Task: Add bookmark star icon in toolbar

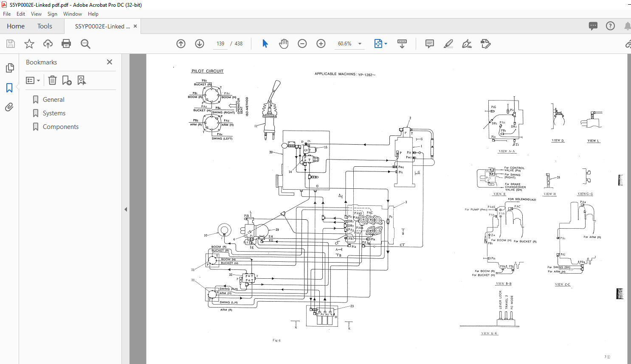Action: (29, 44)
